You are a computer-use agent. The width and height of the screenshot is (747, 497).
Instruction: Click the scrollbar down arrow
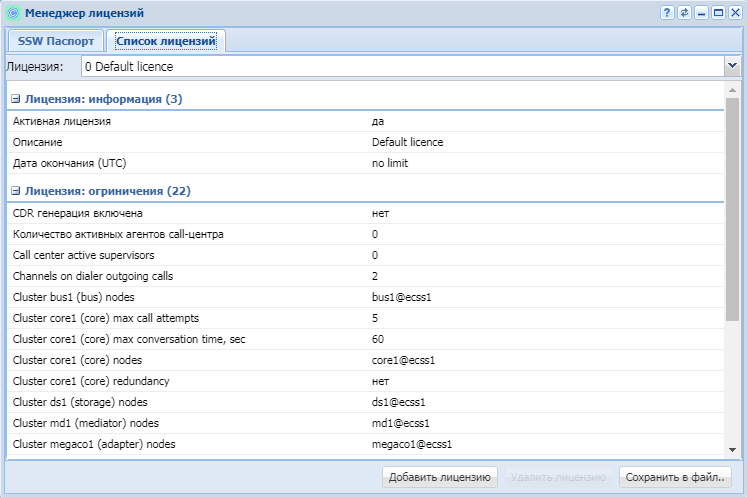coord(732,449)
